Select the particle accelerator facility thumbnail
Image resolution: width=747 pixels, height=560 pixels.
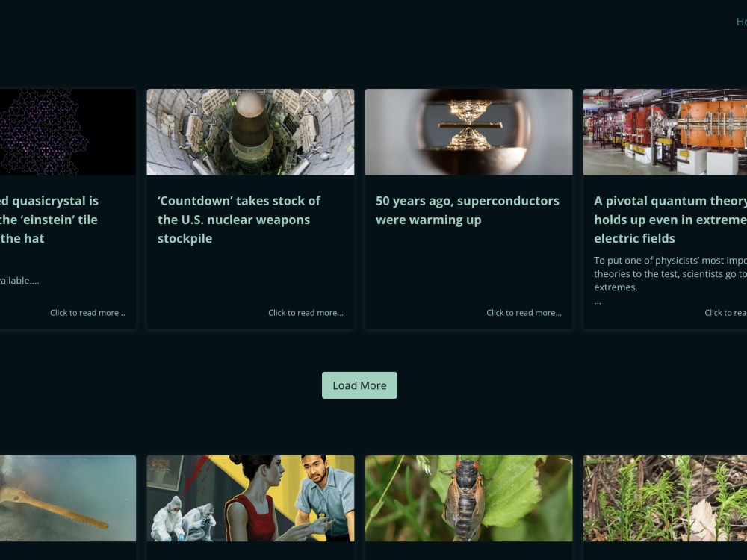pos(665,132)
